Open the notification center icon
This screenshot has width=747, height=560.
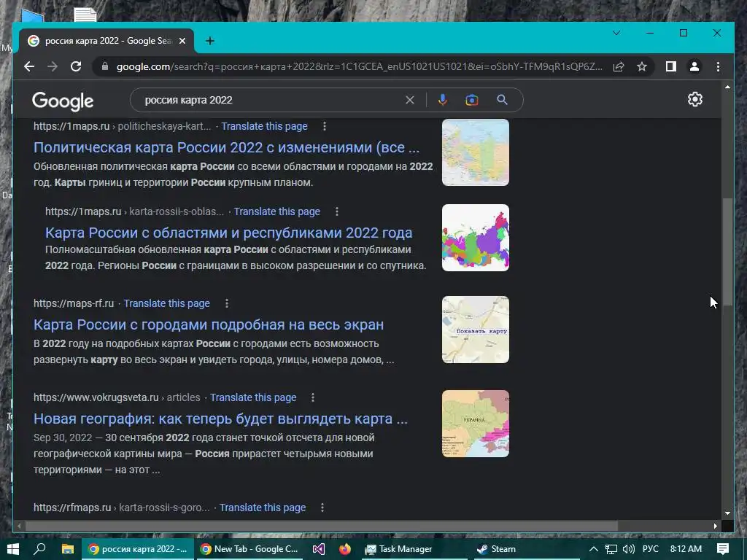[723, 549]
